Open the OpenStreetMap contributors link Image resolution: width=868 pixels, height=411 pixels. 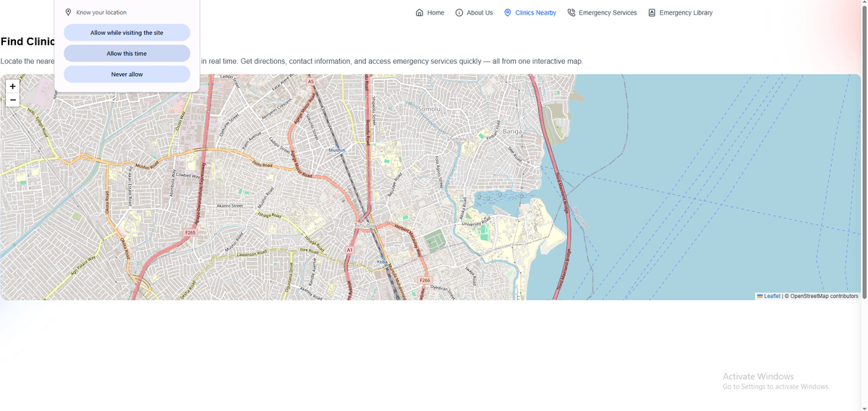pyautogui.click(x=824, y=296)
